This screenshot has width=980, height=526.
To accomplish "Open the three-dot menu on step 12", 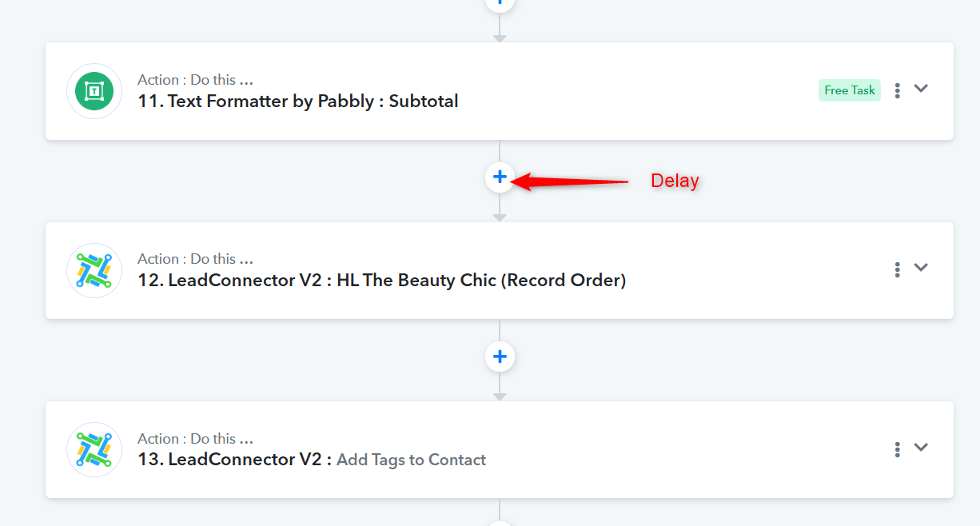I will coord(898,269).
